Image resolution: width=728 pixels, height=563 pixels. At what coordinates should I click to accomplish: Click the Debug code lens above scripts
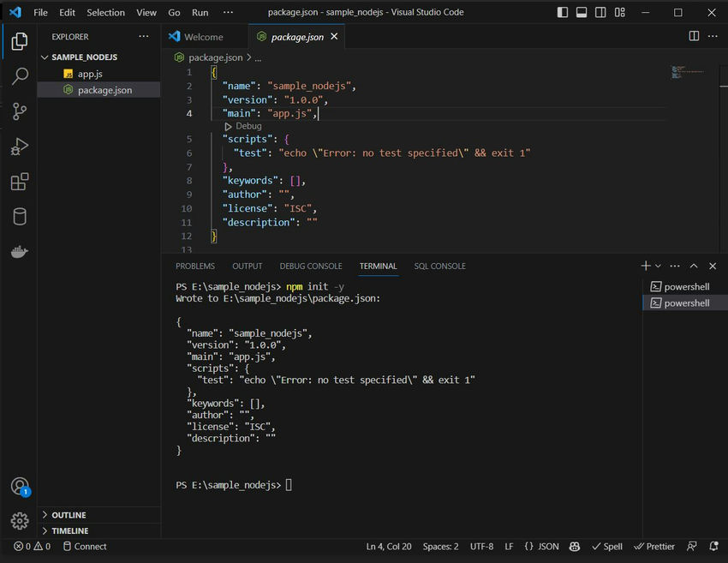[x=243, y=126]
